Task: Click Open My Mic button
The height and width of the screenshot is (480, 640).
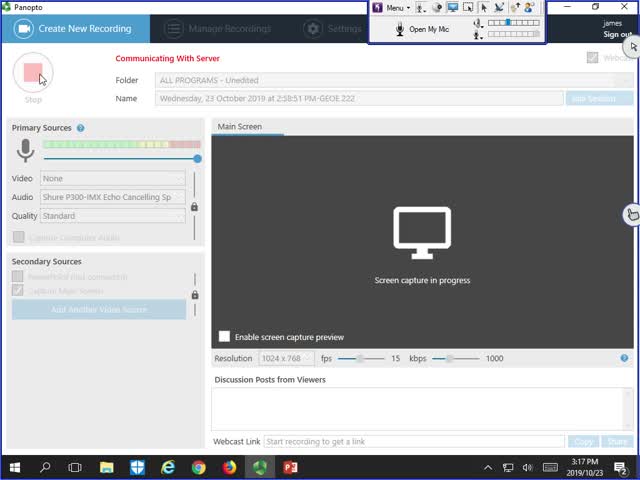Action: [422, 29]
